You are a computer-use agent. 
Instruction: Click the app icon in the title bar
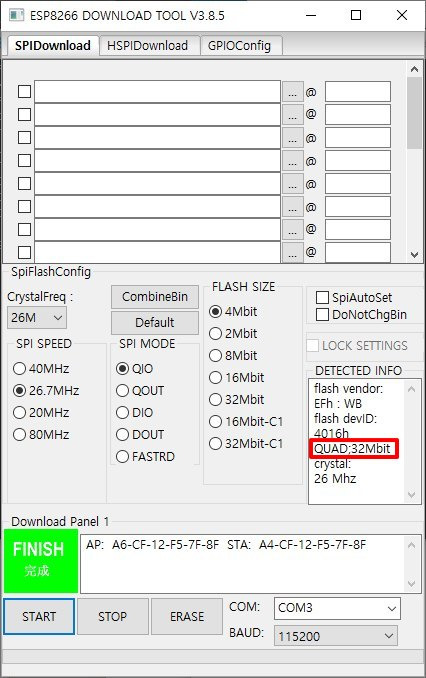pyautogui.click(x=16, y=15)
